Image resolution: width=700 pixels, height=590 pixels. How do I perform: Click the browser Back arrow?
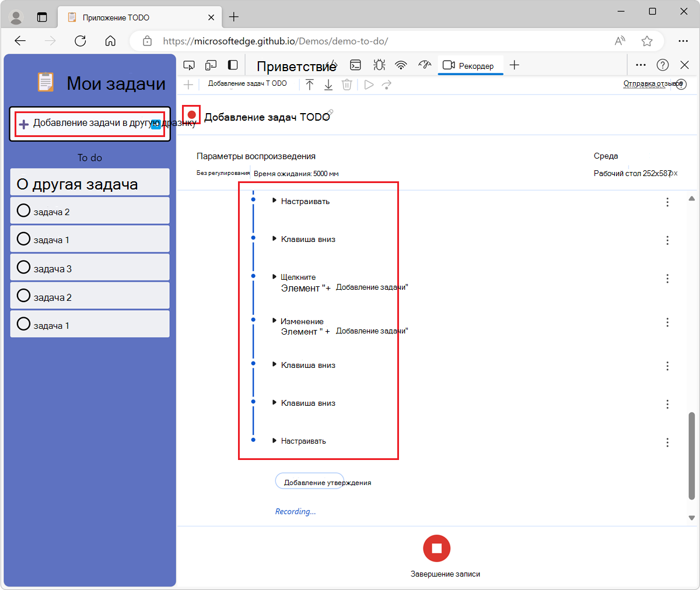pyautogui.click(x=20, y=41)
